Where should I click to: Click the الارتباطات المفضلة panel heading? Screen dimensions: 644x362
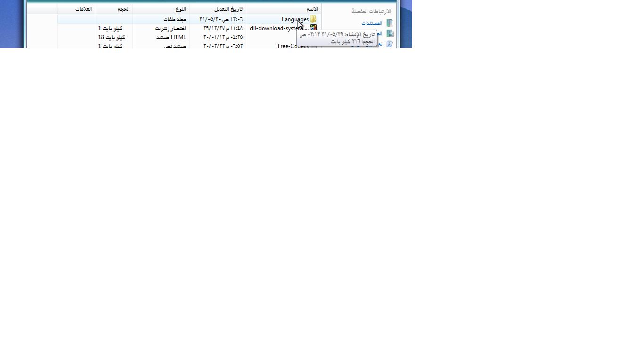[x=371, y=11]
